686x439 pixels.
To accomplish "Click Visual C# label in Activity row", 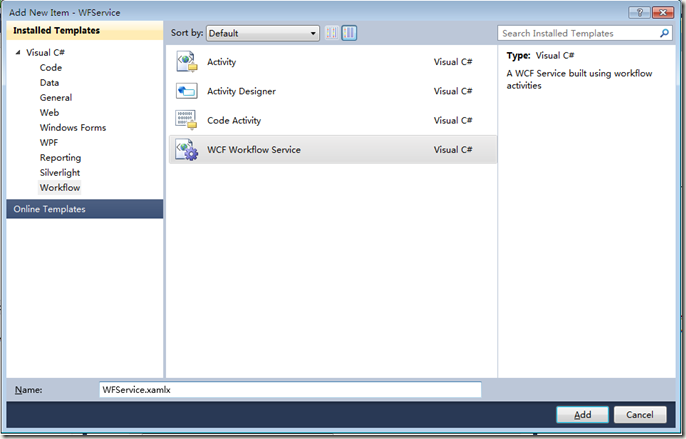I will tap(453, 62).
